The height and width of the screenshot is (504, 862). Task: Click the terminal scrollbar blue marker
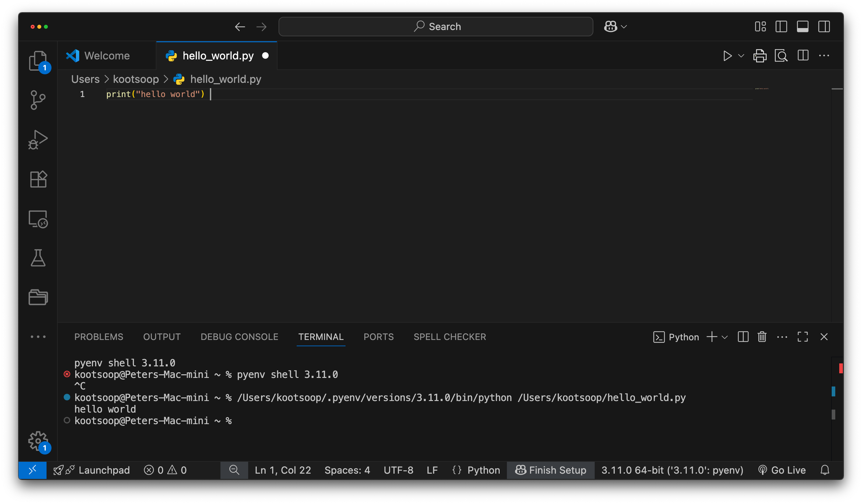[x=833, y=391]
